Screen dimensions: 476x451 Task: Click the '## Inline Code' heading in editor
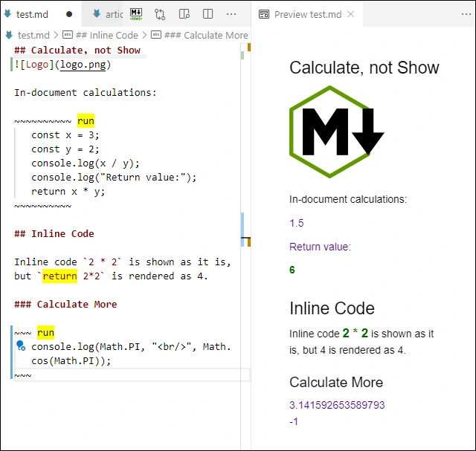(x=54, y=234)
